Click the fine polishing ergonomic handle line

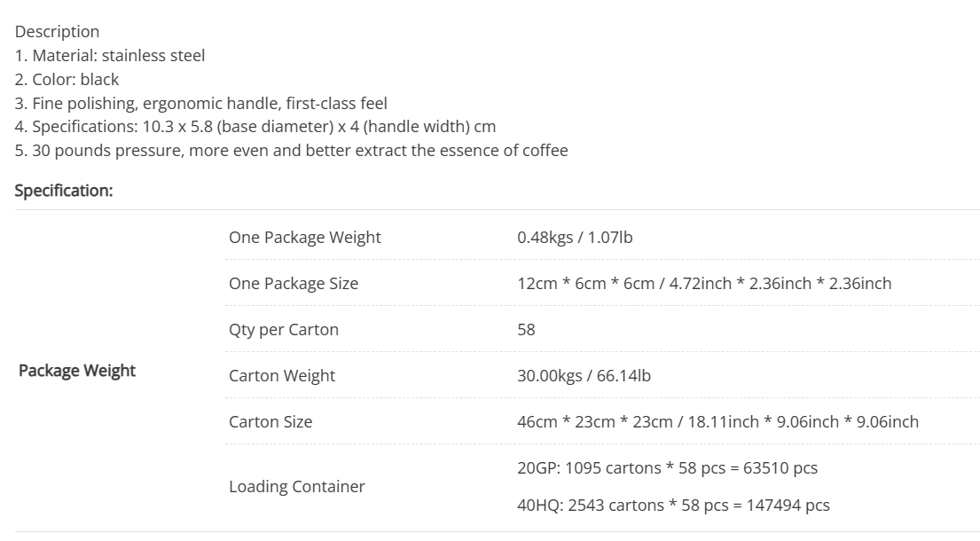pyautogui.click(x=201, y=103)
